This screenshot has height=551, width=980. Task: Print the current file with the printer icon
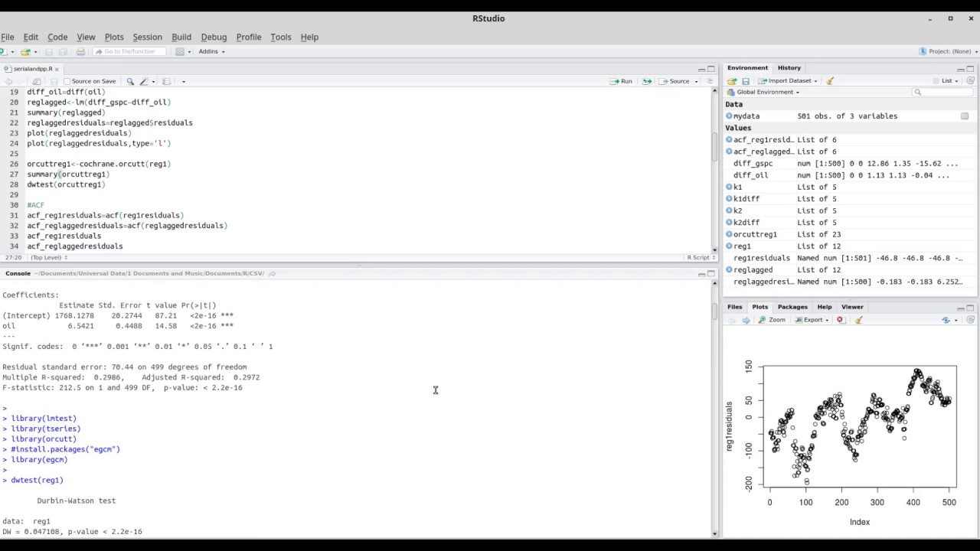[x=80, y=51]
